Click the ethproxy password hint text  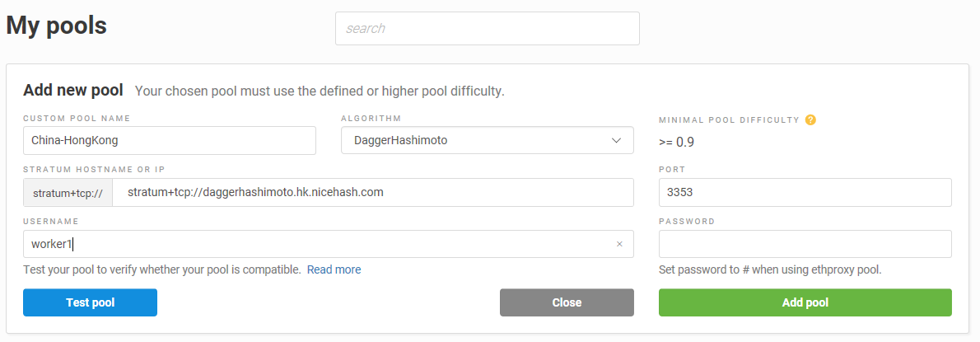(x=770, y=269)
